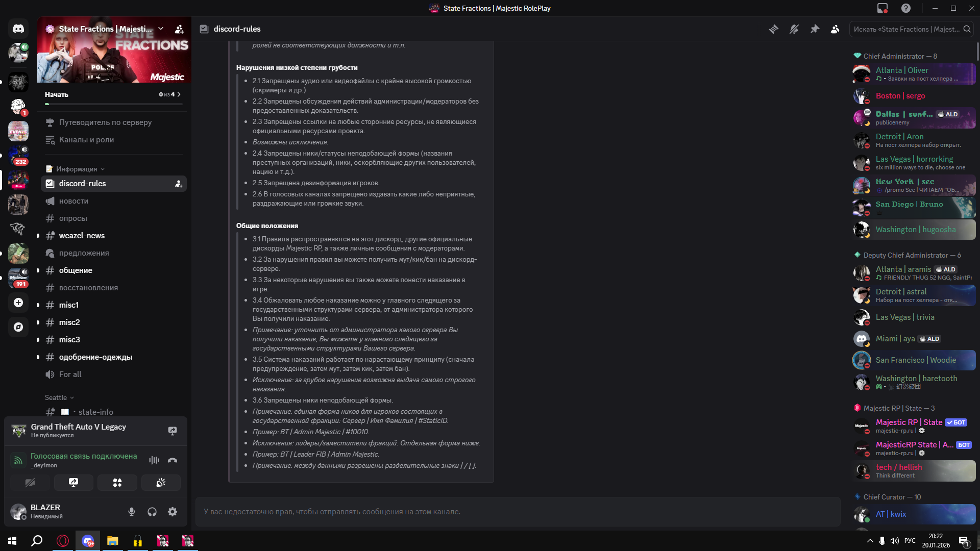Open the Discord inbox icon in title bar
Viewport: 980px width, 551px height.
pyautogui.click(x=883, y=8)
